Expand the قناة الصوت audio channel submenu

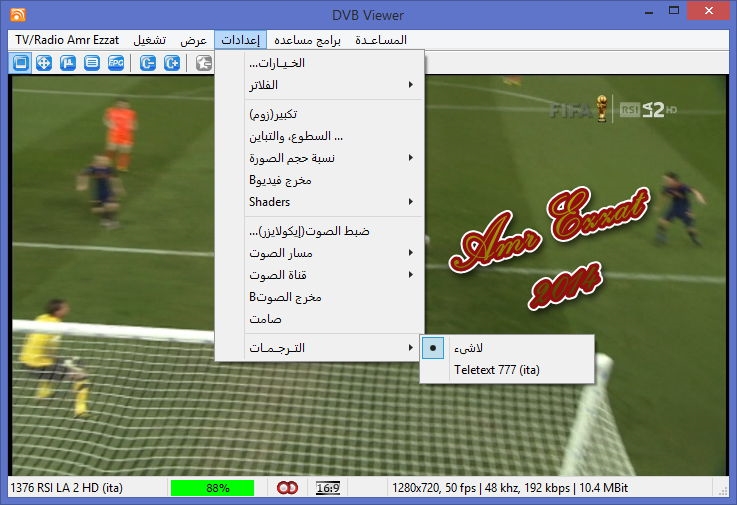(320, 275)
